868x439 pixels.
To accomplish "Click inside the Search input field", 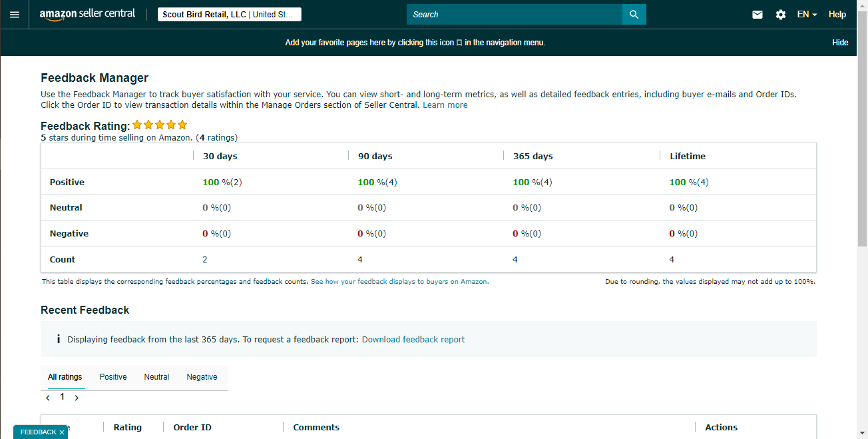I will click(515, 14).
